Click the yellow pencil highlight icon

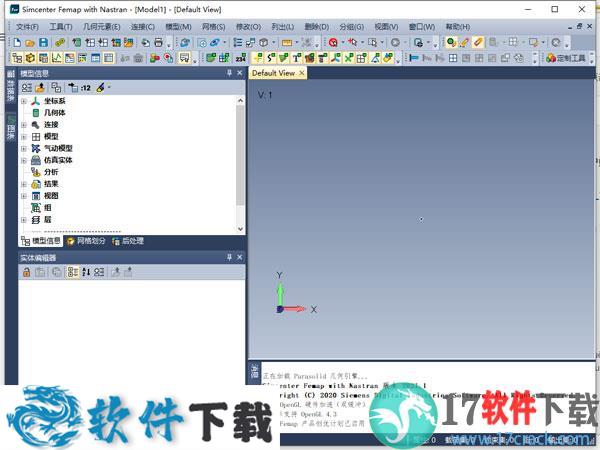click(x=465, y=42)
